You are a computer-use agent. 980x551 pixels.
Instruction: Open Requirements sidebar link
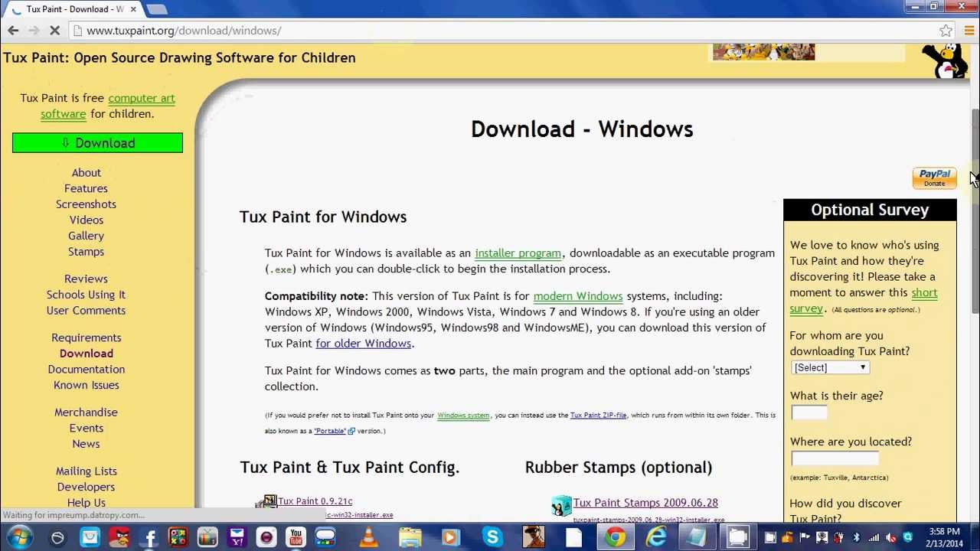pyautogui.click(x=86, y=337)
